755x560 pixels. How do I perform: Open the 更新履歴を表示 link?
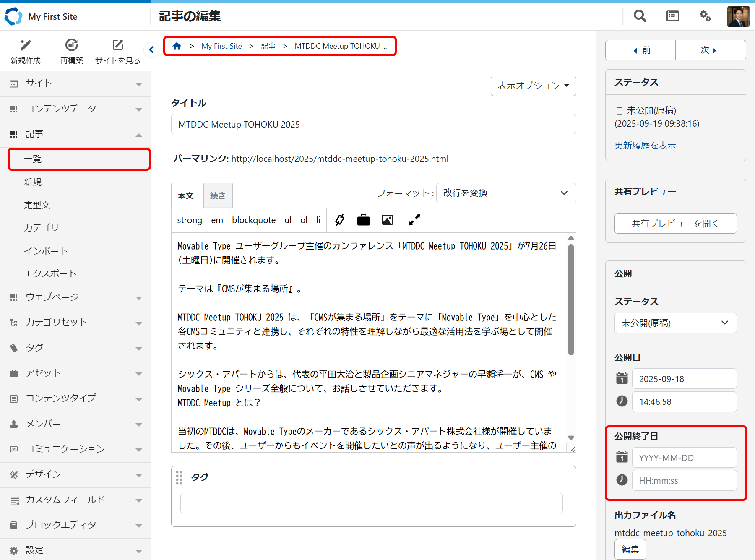click(645, 146)
